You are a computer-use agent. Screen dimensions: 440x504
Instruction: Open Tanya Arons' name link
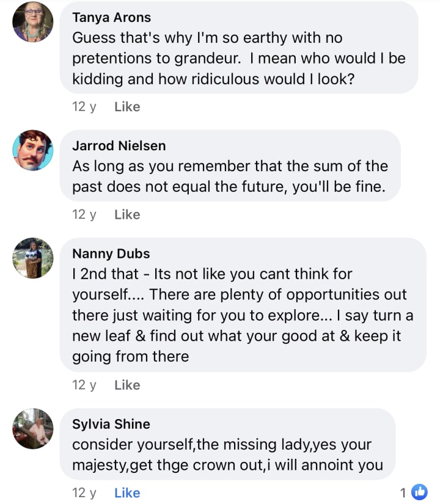(111, 17)
